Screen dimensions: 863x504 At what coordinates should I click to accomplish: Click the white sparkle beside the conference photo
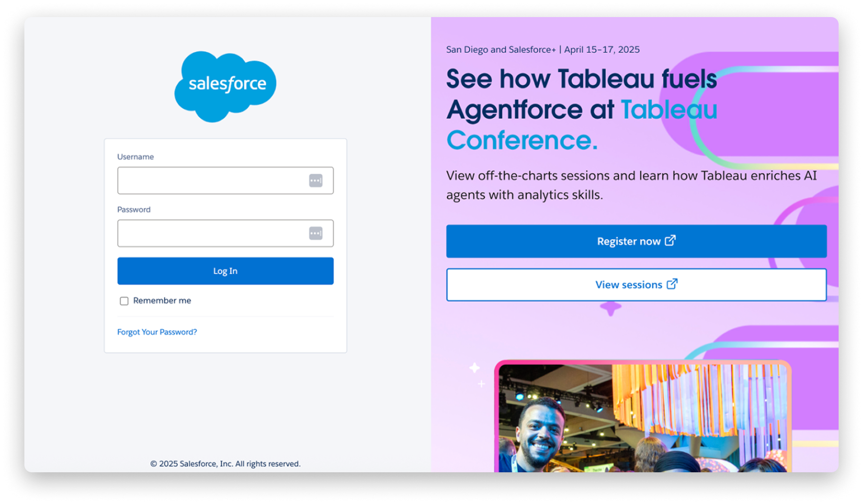coord(475,368)
